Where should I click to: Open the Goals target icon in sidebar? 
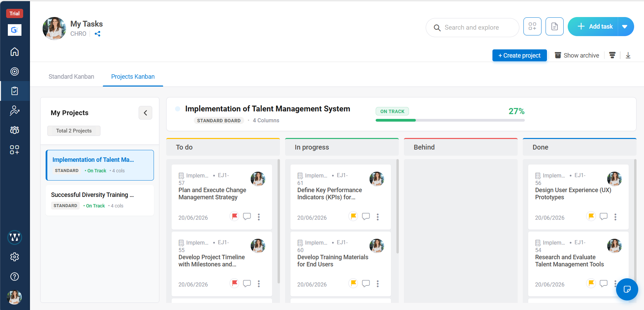[x=15, y=72]
